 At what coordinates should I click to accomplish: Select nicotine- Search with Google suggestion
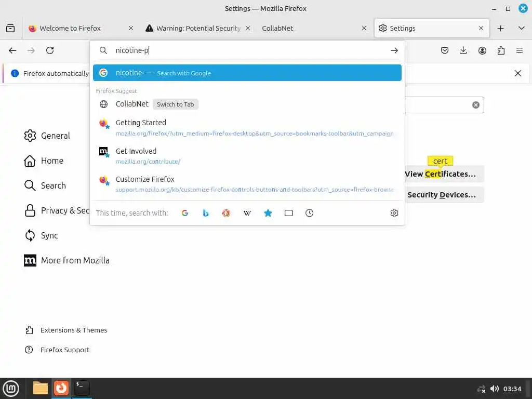click(x=247, y=73)
